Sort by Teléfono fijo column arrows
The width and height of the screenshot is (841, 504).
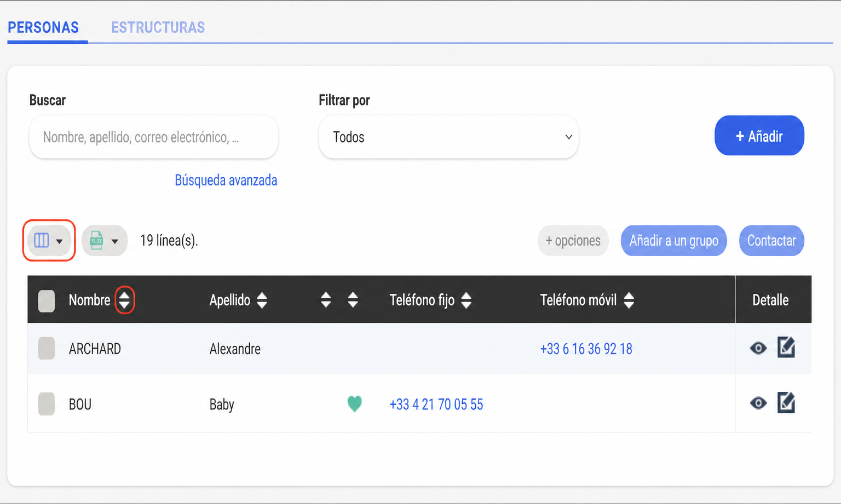(x=466, y=300)
